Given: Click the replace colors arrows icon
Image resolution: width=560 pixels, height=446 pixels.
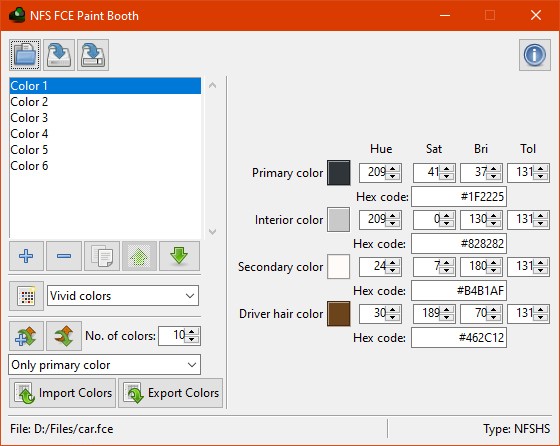Looking at the screenshot, I should (x=64, y=336).
